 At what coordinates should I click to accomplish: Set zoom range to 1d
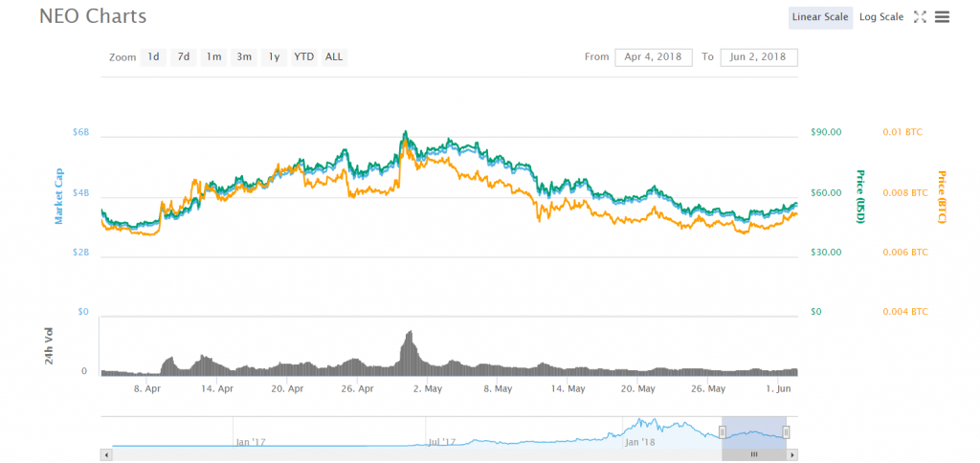(153, 56)
